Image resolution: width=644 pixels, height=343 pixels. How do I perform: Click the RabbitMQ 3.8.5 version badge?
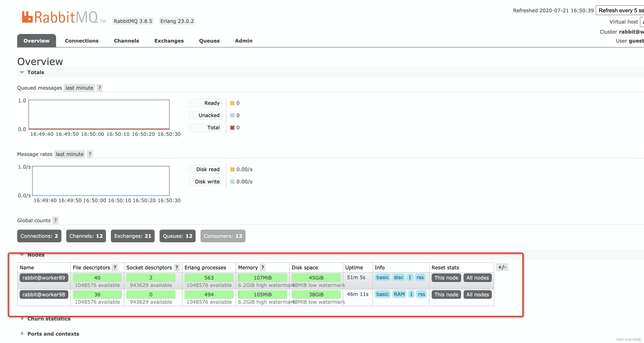(133, 21)
